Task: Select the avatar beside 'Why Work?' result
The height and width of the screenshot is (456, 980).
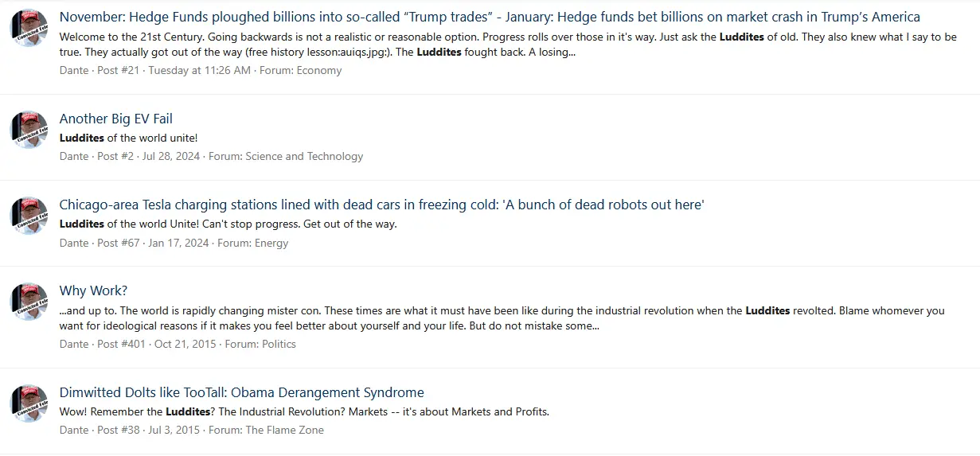Action: (x=29, y=302)
